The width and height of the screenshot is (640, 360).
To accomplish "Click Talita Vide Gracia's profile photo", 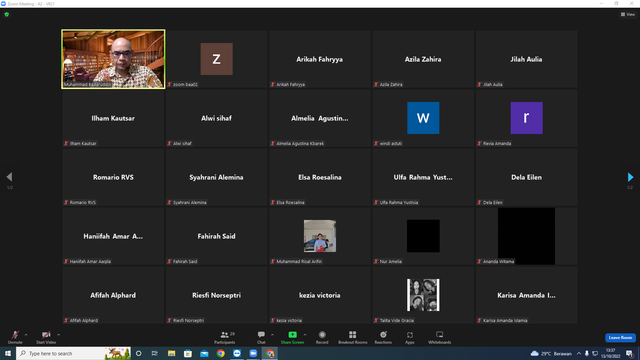I will point(423,295).
